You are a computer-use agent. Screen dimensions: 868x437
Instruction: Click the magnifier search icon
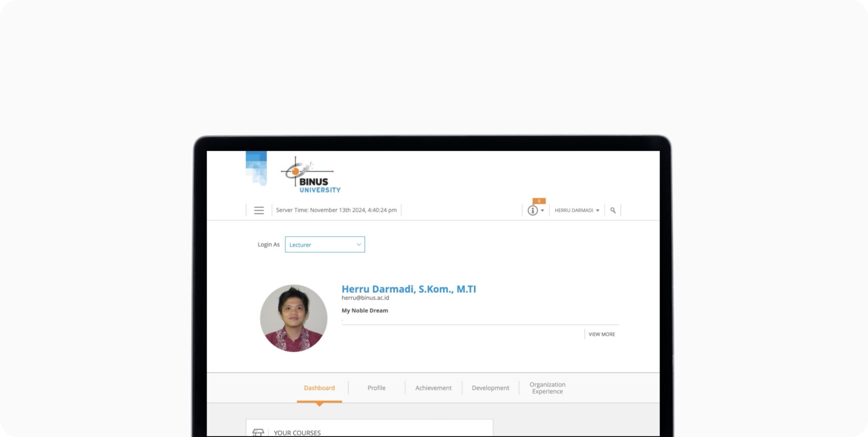[x=613, y=210]
